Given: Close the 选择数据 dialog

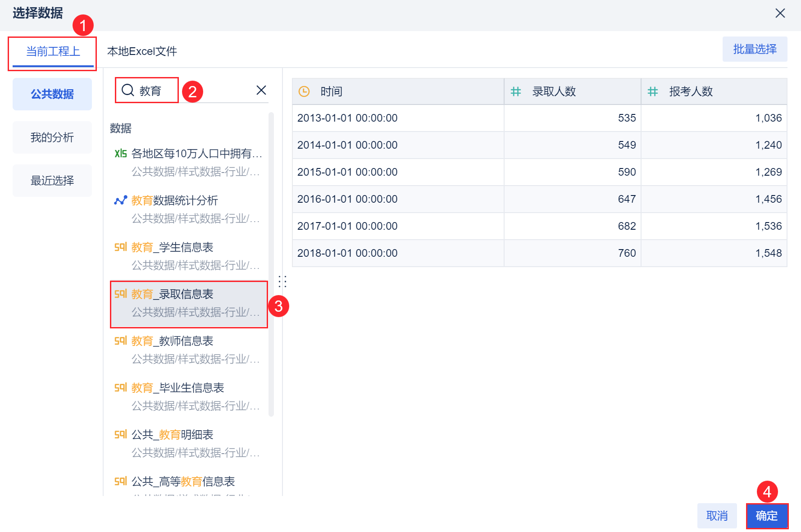Looking at the screenshot, I should (x=780, y=13).
